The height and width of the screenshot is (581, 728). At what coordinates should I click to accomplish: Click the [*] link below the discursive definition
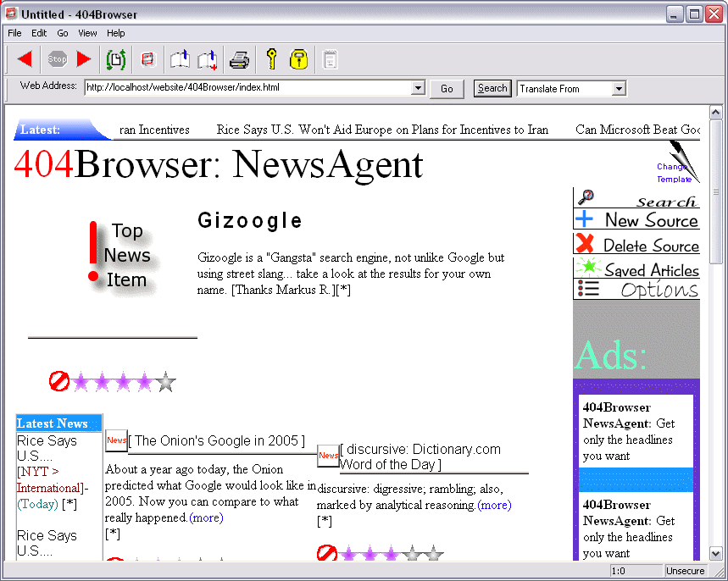pyautogui.click(x=325, y=521)
